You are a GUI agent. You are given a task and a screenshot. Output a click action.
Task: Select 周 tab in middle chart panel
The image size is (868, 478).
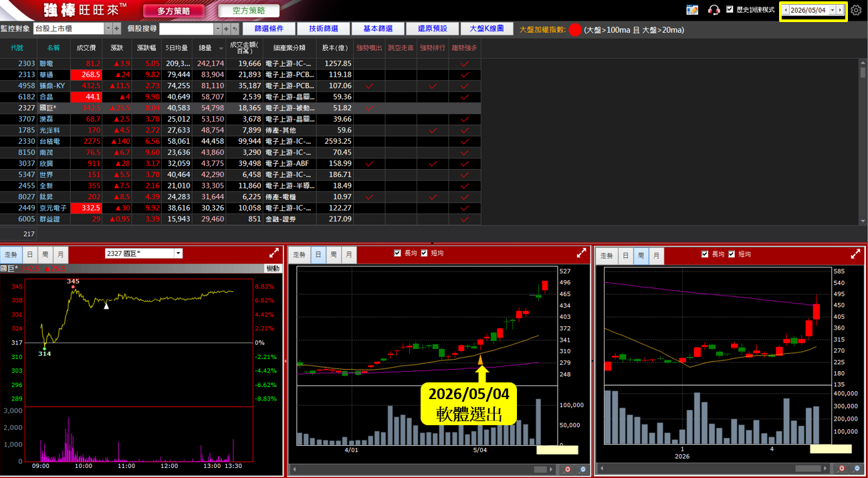click(333, 255)
